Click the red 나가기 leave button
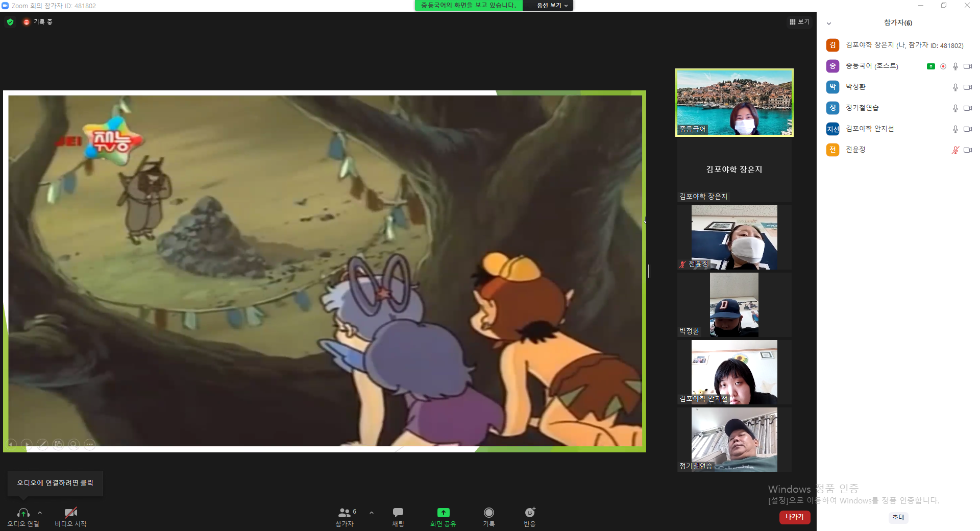This screenshot has width=980, height=531. coord(795,517)
